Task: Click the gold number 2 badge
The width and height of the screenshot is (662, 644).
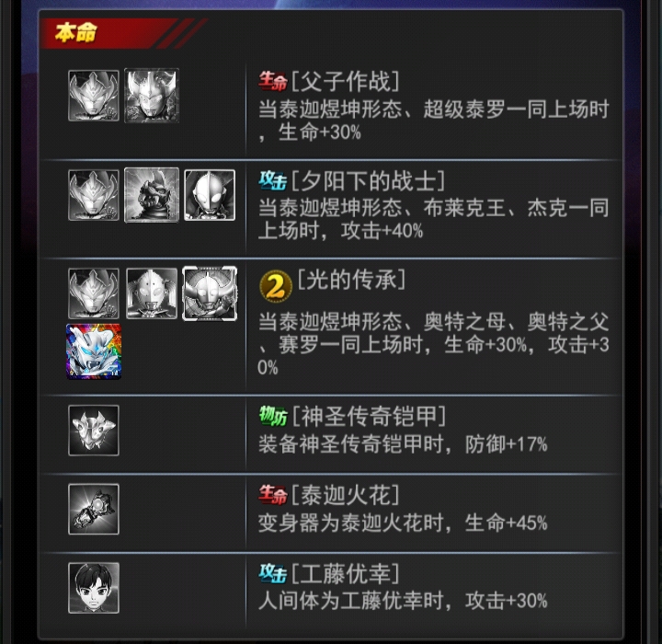Action: point(276,286)
